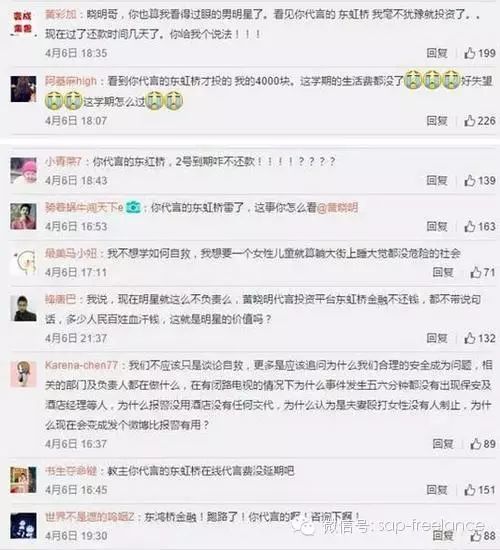Like the comment with 199 likes
The image size is (500, 550).
470,53
